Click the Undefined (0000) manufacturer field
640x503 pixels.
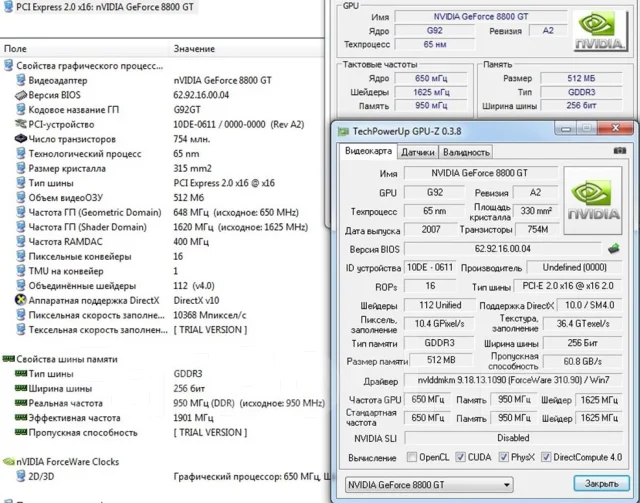574,267
